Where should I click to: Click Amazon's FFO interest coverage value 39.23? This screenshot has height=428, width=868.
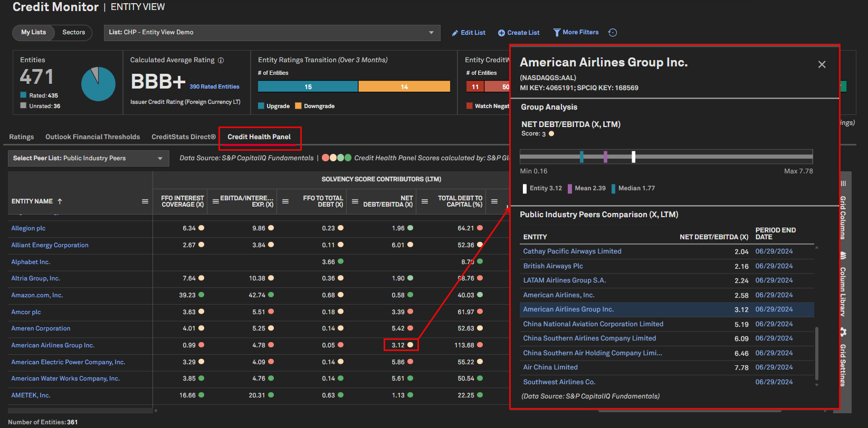tap(187, 295)
